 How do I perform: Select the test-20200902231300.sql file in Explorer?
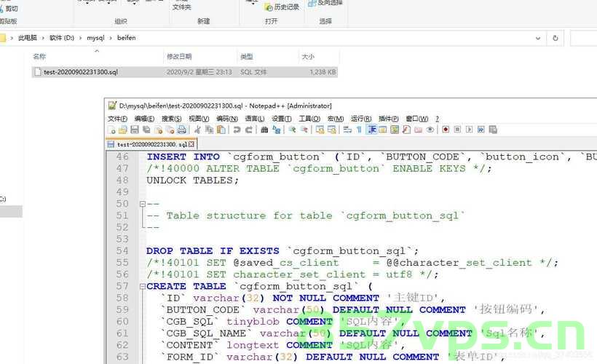pyautogui.click(x=185, y=72)
